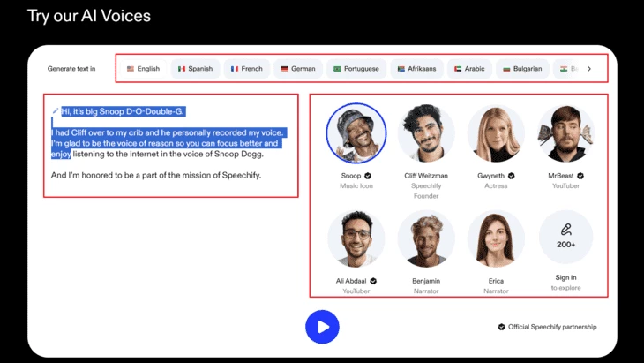This screenshot has width=644, height=363.
Task: Click the verified badge next to Snoop
Action: tap(368, 176)
